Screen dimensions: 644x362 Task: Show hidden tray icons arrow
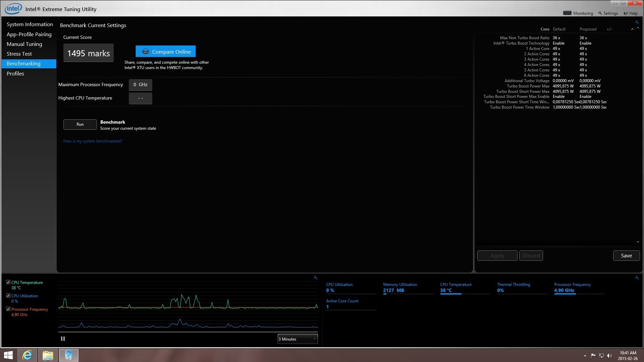tap(585, 356)
